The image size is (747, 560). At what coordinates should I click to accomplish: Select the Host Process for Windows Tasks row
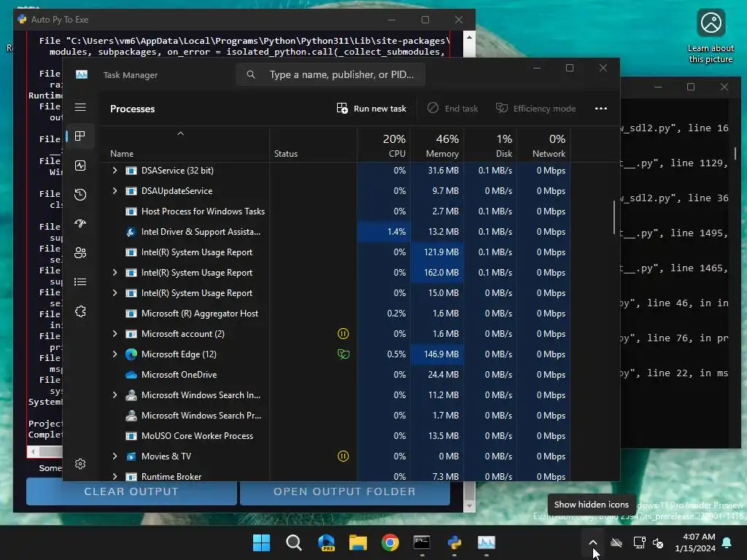335,211
